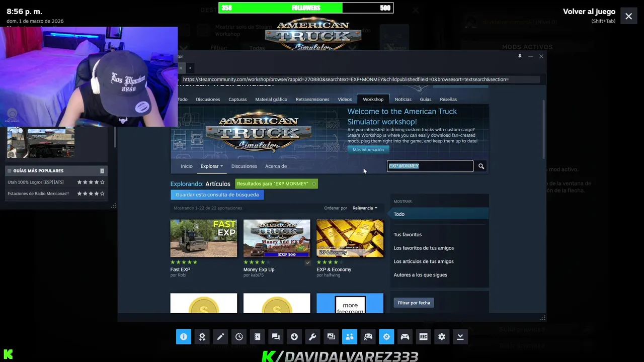Viewport: 644px width, 362px height.
Task: Click the magnifier search icon
Action: pyautogui.click(x=481, y=166)
